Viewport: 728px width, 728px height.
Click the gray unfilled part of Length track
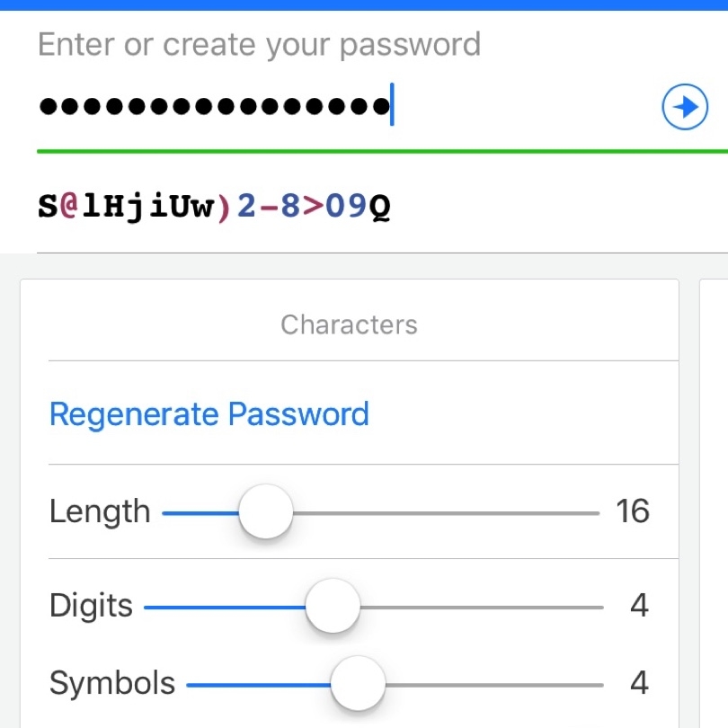point(446,513)
